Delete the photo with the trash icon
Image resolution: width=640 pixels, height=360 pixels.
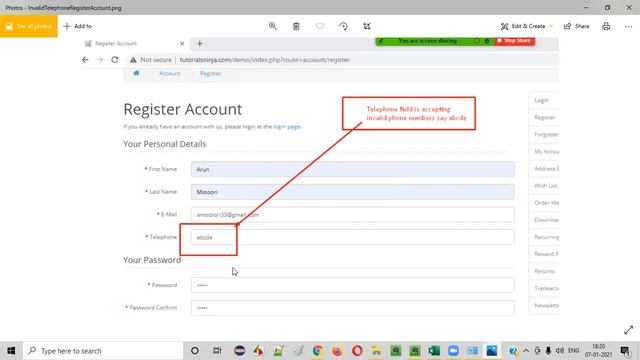point(296,26)
